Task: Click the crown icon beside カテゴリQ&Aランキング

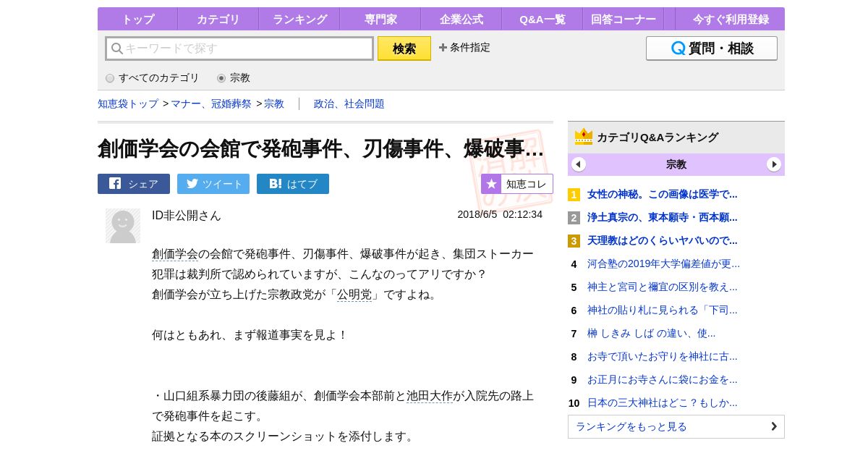Action: (584, 137)
